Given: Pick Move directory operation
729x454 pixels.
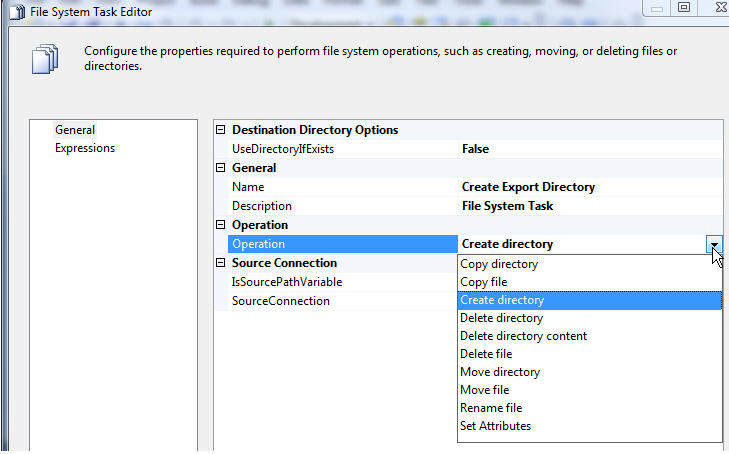Looking at the screenshot, I should point(500,372).
